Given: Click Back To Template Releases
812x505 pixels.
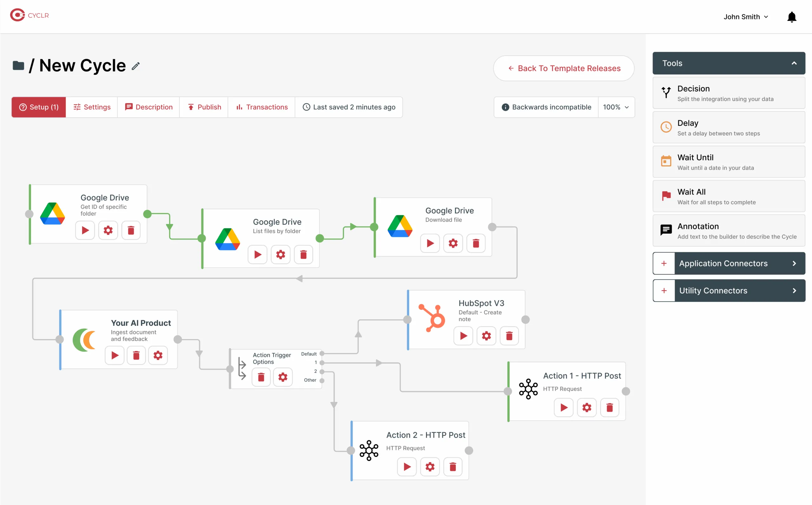Looking at the screenshot, I should pos(563,68).
